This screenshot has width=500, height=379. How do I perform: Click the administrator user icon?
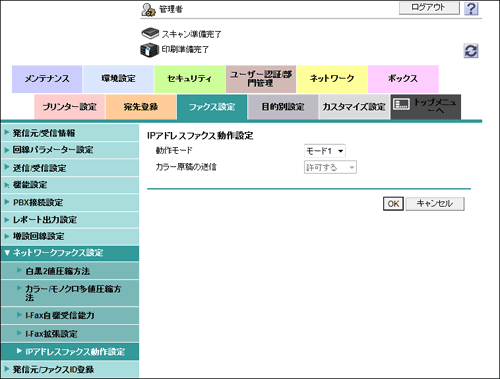[148, 10]
